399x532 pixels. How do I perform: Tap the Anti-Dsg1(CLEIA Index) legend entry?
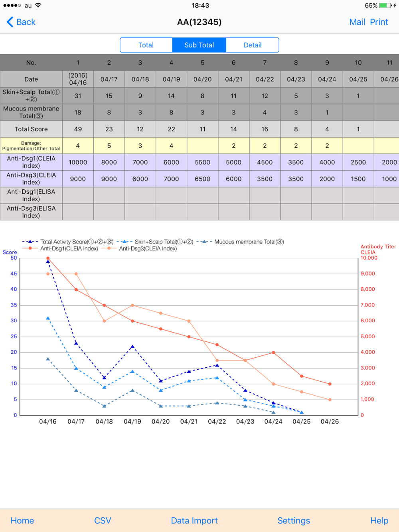point(60,248)
